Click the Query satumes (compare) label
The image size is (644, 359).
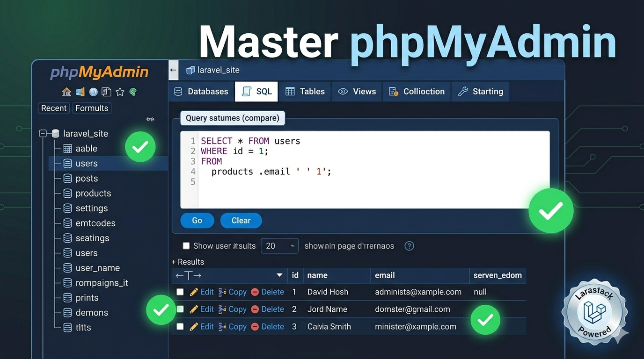click(x=233, y=118)
